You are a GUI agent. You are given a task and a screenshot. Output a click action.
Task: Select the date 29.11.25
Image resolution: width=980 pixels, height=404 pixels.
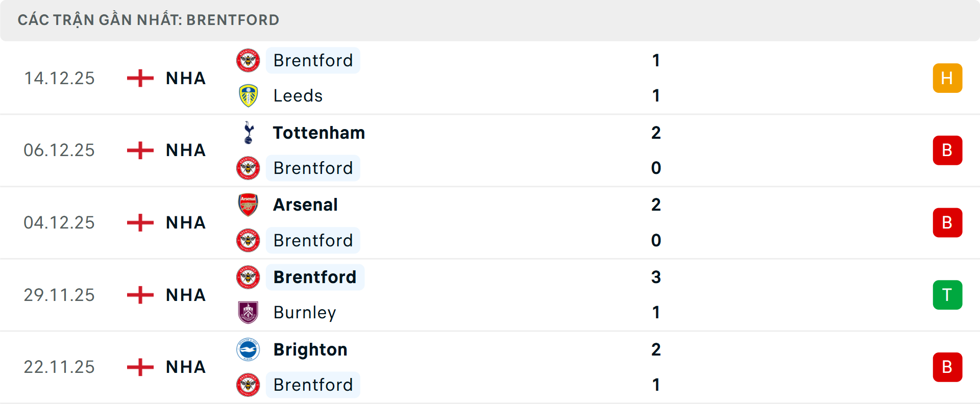point(59,295)
